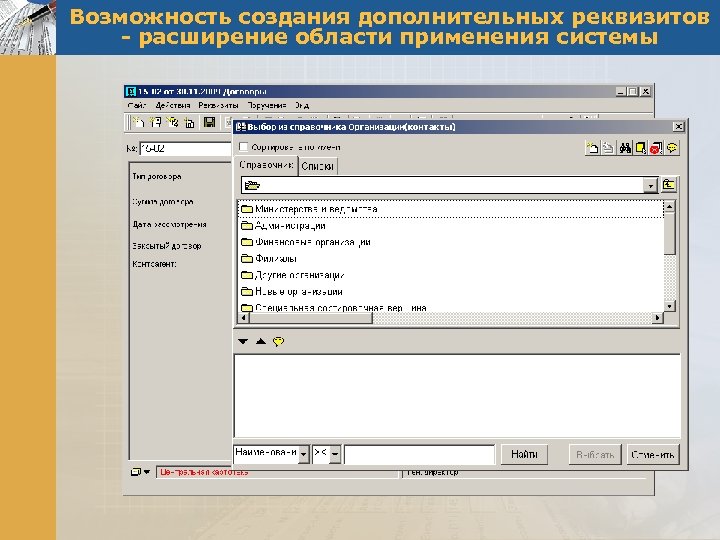Click the folder list vertical scrollbar thumb
Screen dimensions: 720x540
pyautogui.click(x=669, y=233)
